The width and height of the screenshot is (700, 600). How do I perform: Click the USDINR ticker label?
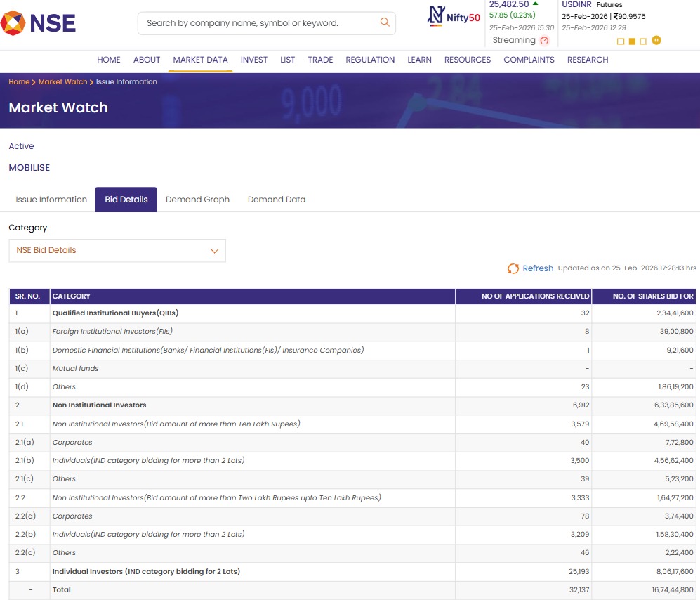(x=576, y=4)
